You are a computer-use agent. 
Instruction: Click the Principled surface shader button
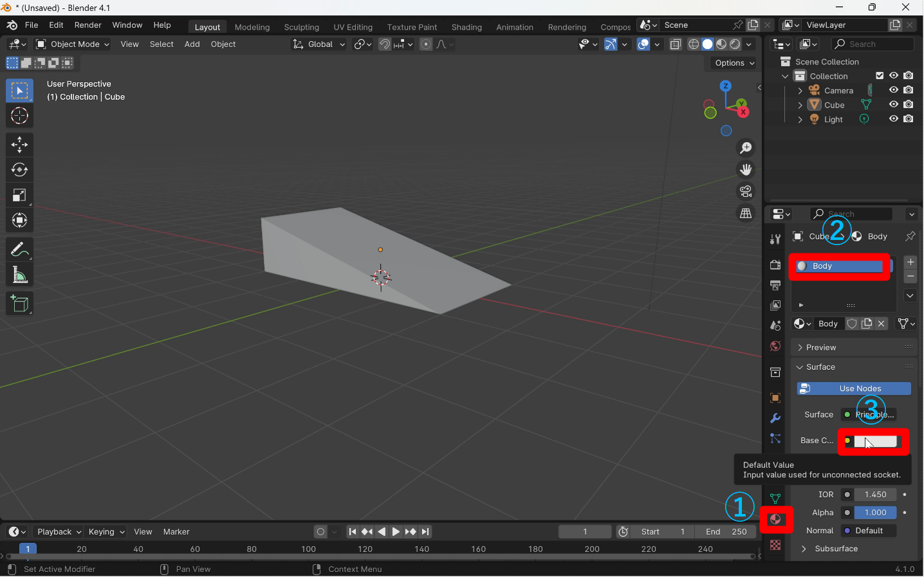coord(869,415)
